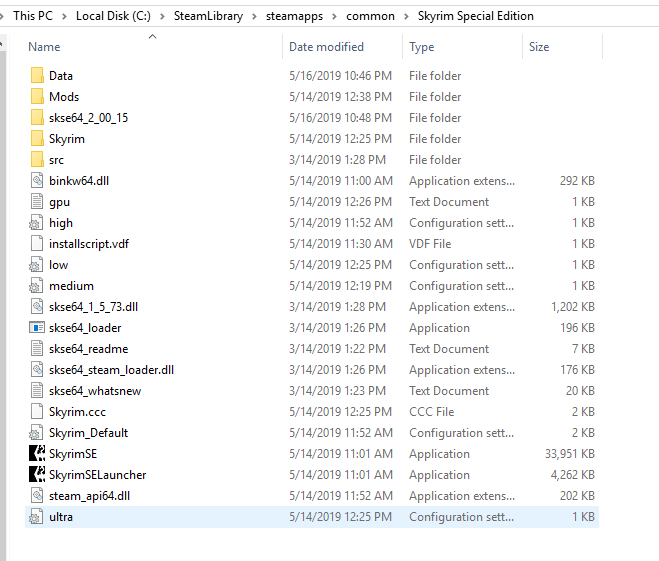Expand the chevron after steamapps
The height and width of the screenshot is (561, 659).
point(335,16)
